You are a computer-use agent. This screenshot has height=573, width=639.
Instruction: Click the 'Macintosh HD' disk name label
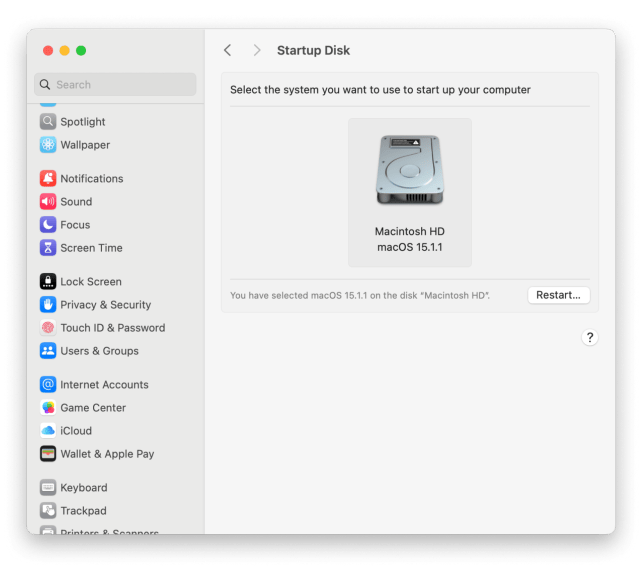click(410, 231)
